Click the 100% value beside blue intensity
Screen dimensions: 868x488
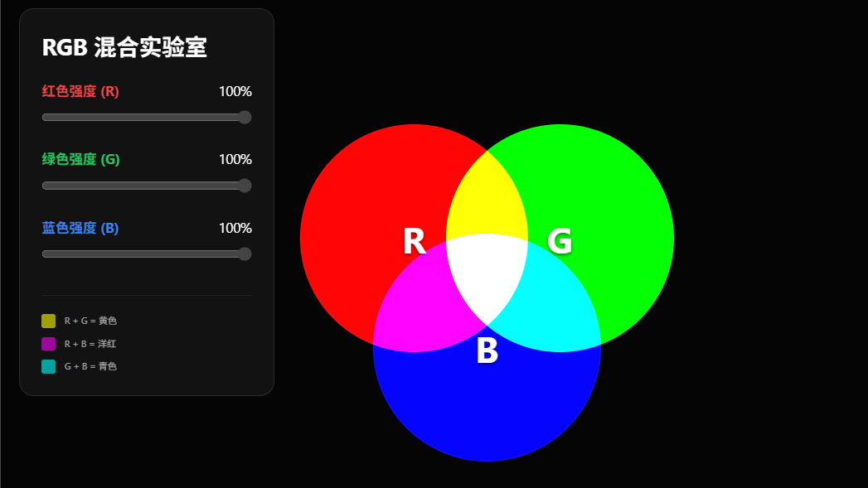click(x=235, y=228)
